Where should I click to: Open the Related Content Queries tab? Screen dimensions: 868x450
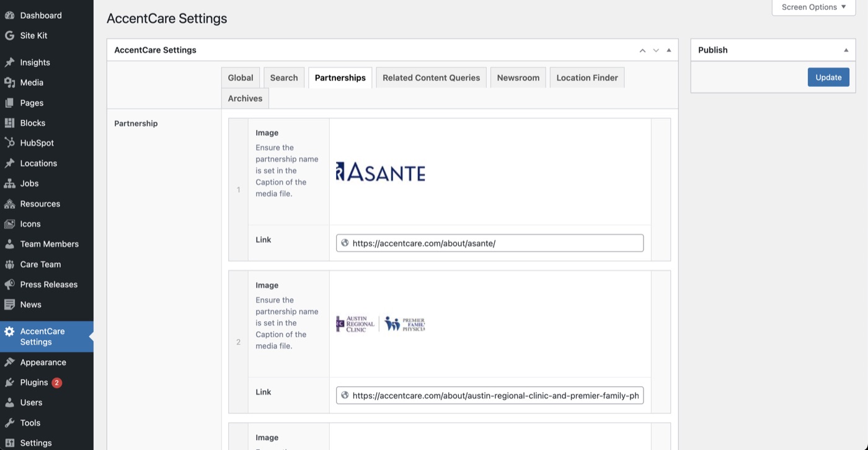[x=431, y=77]
